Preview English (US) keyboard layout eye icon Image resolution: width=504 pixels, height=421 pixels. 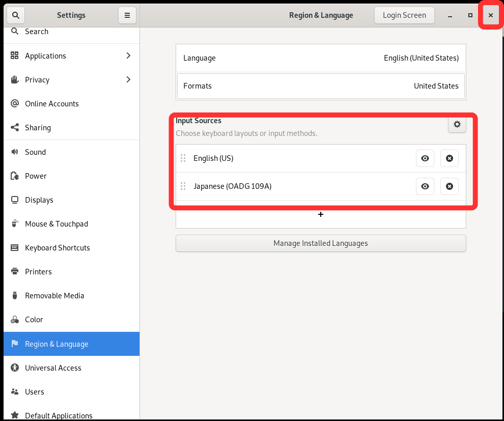click(425, 158)
